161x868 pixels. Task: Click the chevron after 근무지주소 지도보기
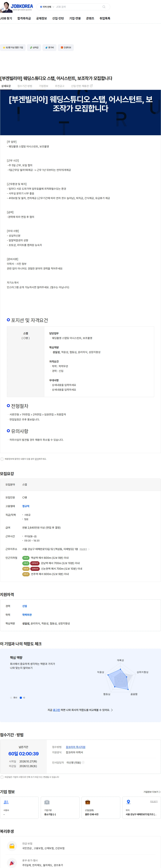pyautogui.click(x=89, y=549)
